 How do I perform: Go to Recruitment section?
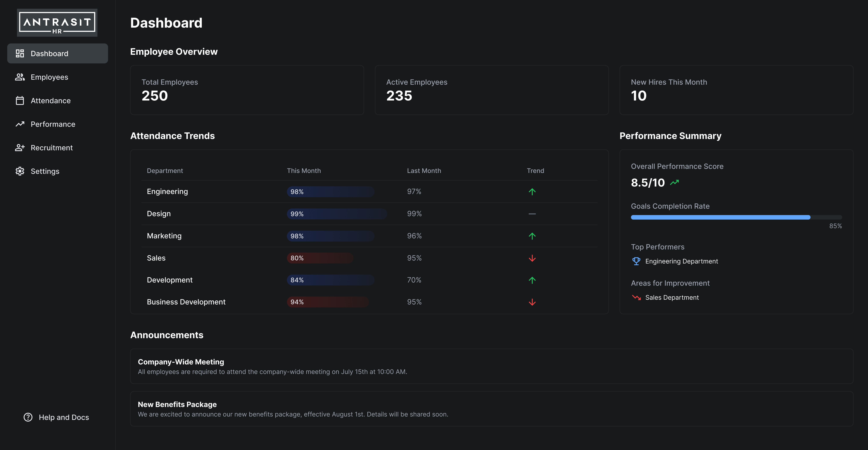52,148
